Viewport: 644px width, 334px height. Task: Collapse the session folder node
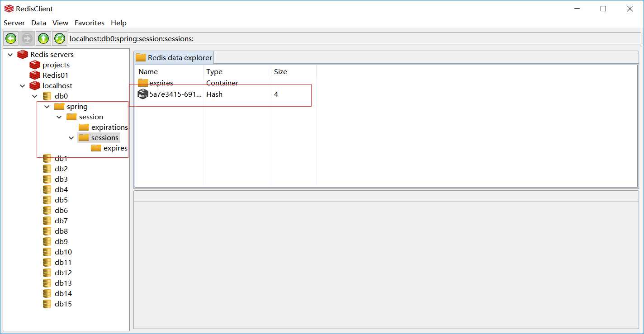[59, 117]
